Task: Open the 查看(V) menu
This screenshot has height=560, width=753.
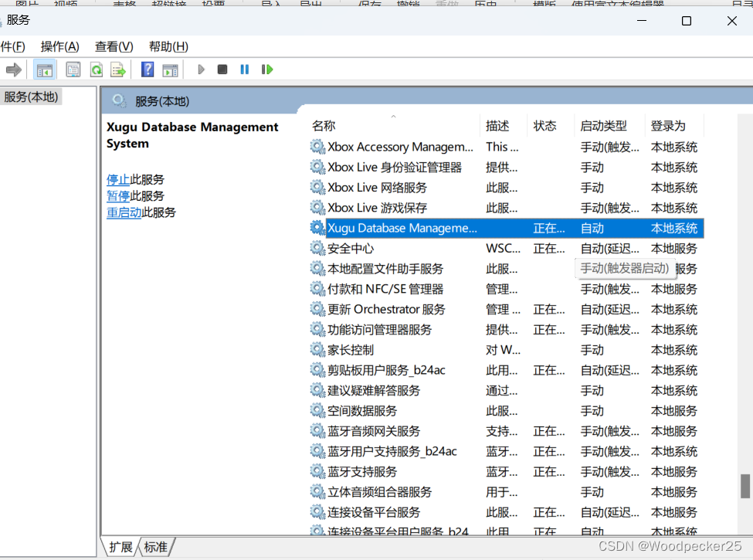Action: click(x=114, y=46)
